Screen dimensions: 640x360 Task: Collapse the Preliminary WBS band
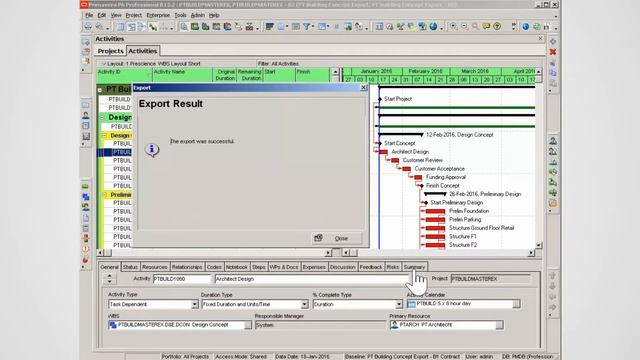click(x=104, y=195)
